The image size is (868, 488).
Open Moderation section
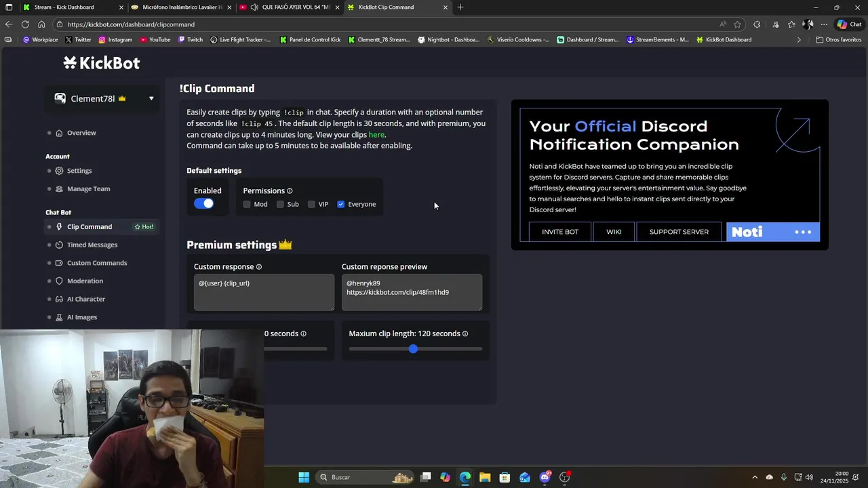85,281
